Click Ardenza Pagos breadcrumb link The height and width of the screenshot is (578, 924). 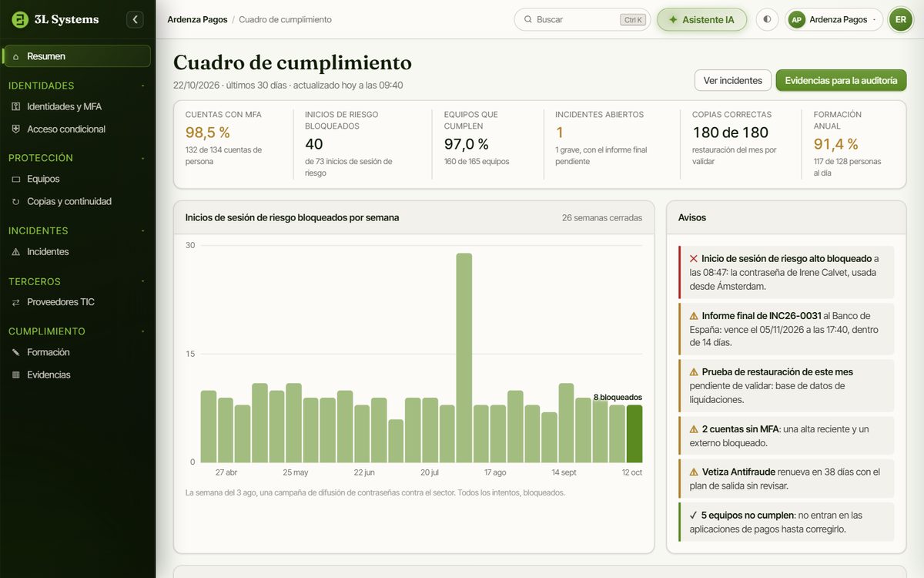[197, 19]
